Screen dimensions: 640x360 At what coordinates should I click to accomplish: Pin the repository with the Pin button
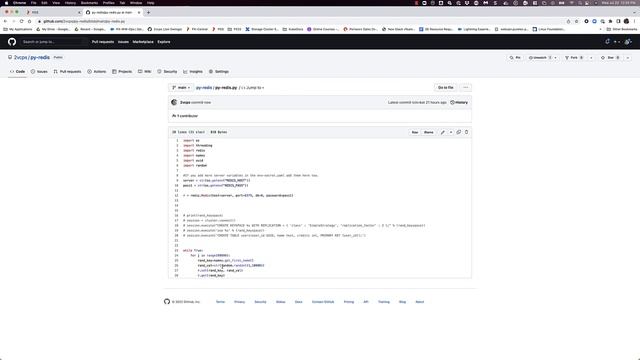click(x=515, y=58)
